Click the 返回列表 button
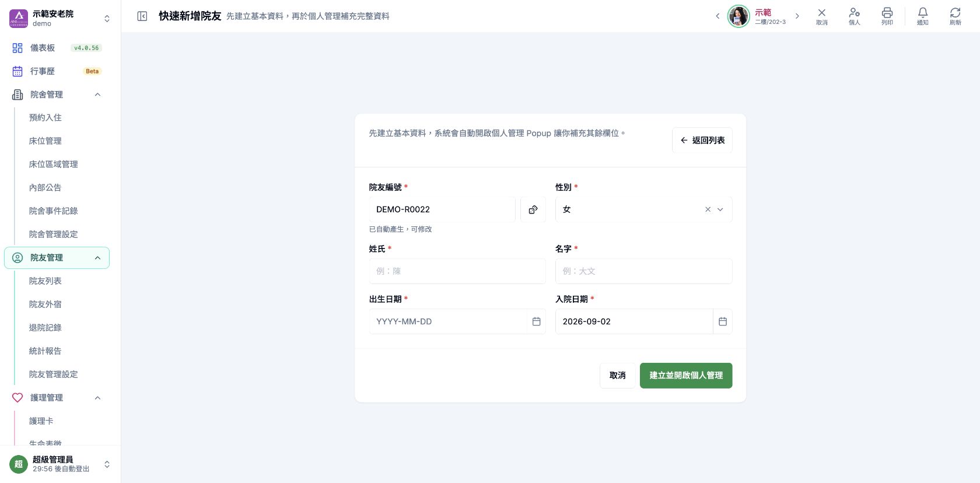 coord(702,141)
